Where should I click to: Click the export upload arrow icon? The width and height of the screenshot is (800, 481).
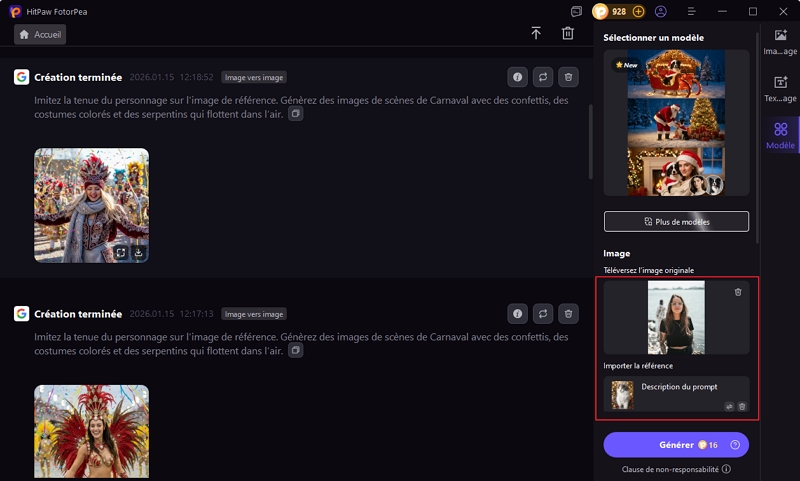[x=536, y=34]
